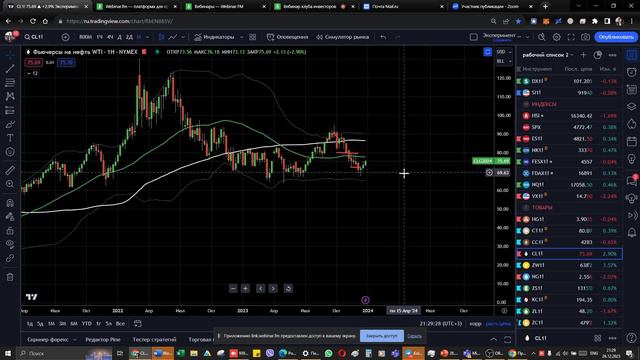
Task: Open WhatsApp from the taskbar
Action: [329, 353]
